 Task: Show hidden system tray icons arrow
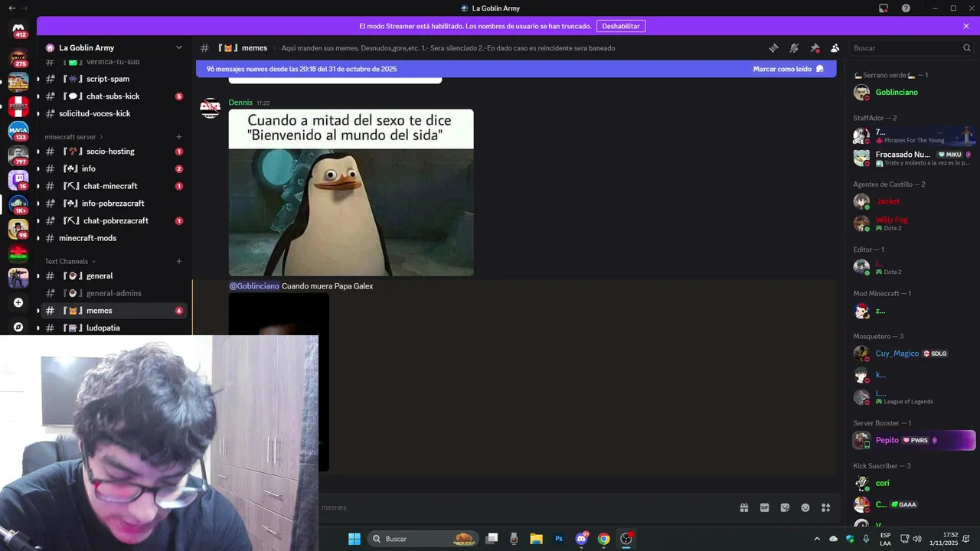pos(817,539)
